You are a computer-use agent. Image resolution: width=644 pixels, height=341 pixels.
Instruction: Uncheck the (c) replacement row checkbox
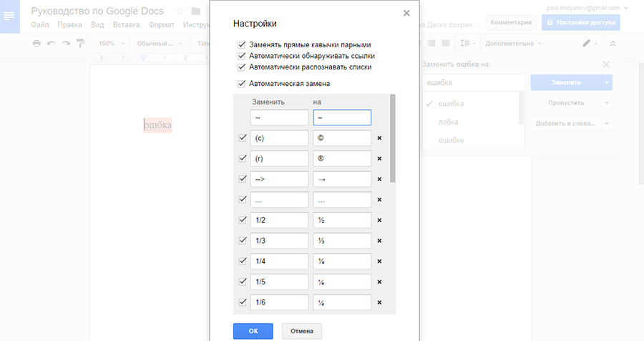click(x=243, y=138)
